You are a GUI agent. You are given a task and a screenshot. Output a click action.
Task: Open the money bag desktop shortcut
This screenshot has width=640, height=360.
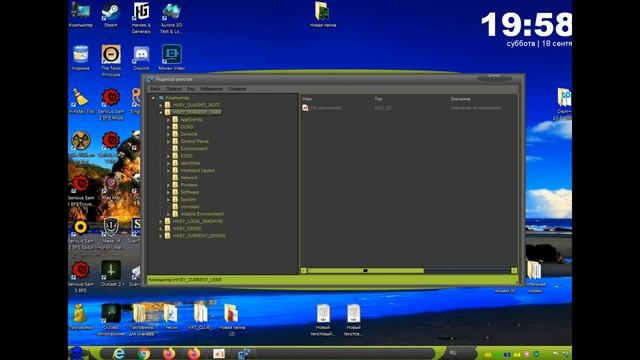(x=80, y=316)
